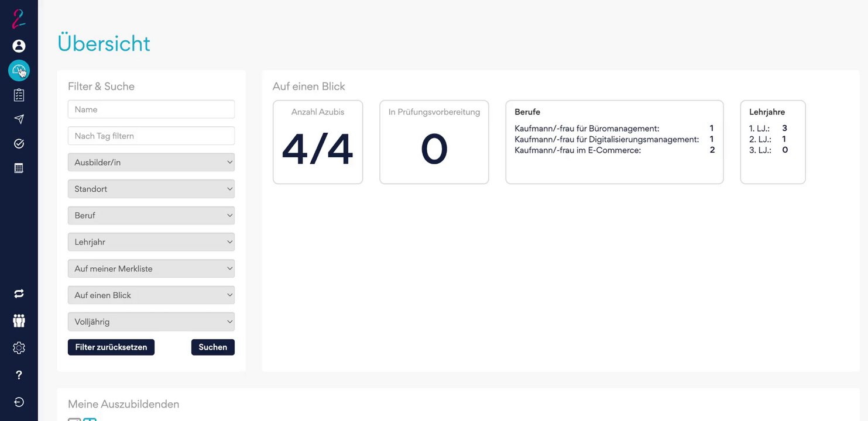Open the circled checkmark sidebar icon

pyautogui.click(x=19, y=144)
